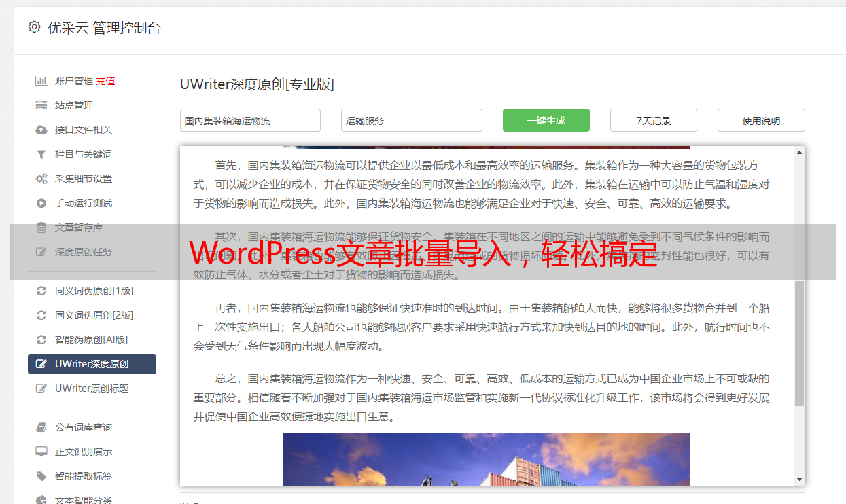Open 账户管理 in the sidebar
Image resolution: width=846 pixels, height=504 pixels.
74,81
